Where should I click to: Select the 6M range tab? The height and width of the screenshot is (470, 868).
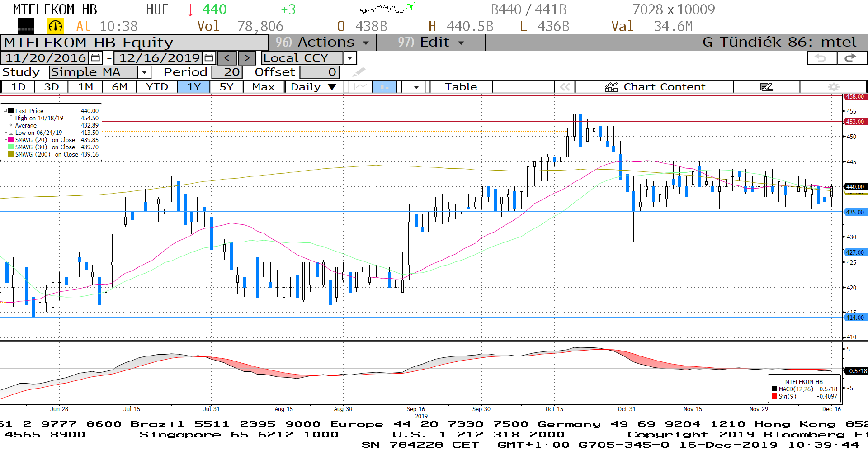(x=119, y=87)
